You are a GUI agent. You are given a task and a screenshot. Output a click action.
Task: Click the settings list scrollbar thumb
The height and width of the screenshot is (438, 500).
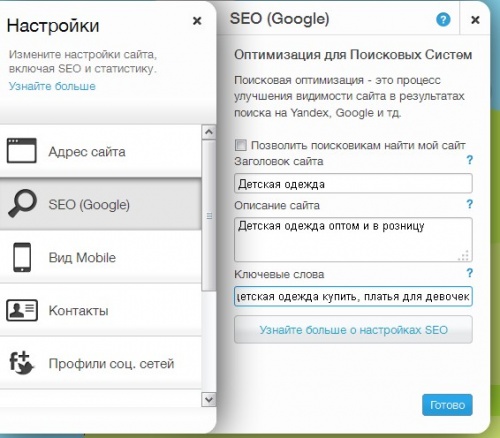209,216
